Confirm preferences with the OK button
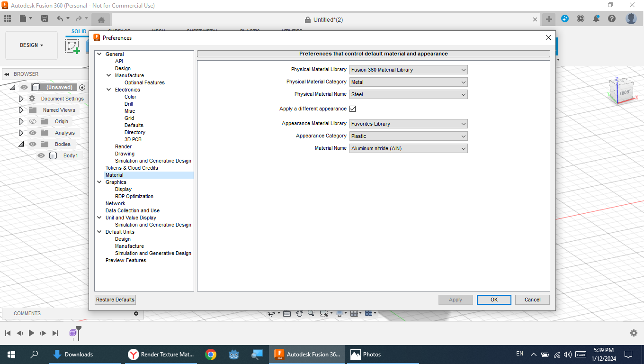The height and width of the screenshot is (364, 644). [494, 300]
